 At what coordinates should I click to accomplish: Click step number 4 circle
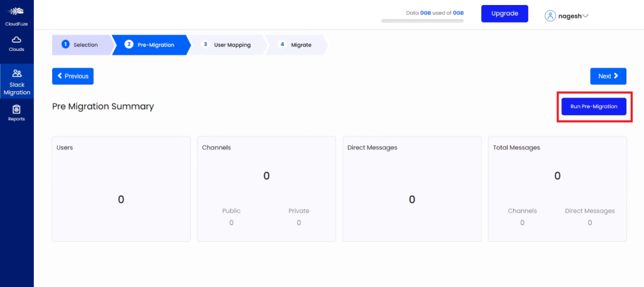pos(282,45)
